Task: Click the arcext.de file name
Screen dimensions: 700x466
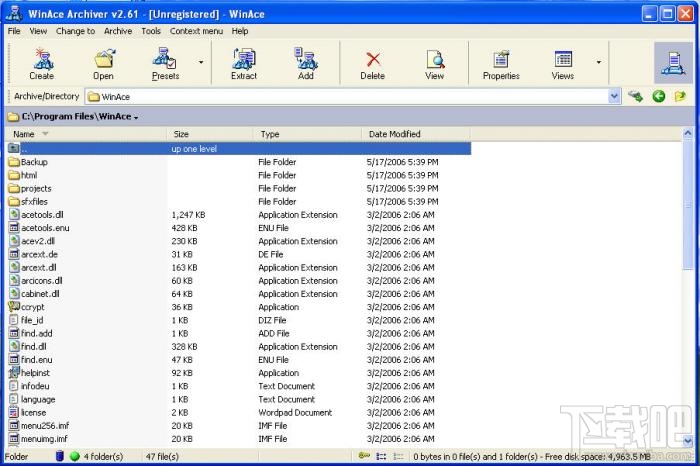Action: tap(39, 254)
